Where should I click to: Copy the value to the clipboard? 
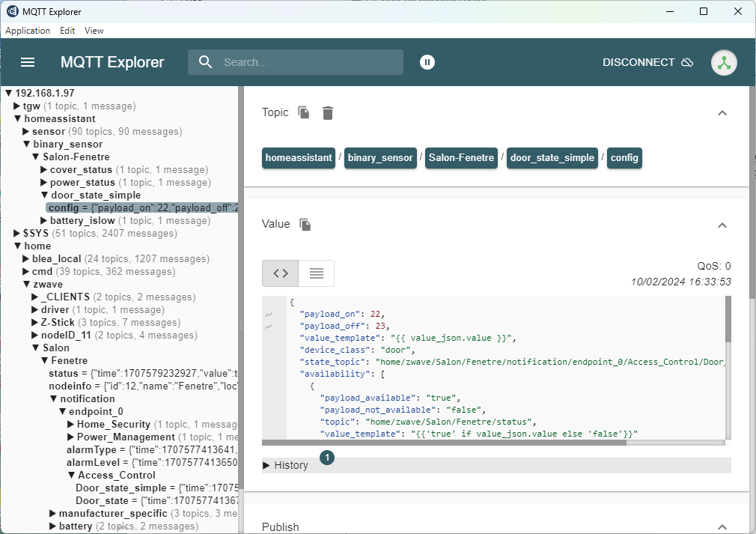point(305,224)
